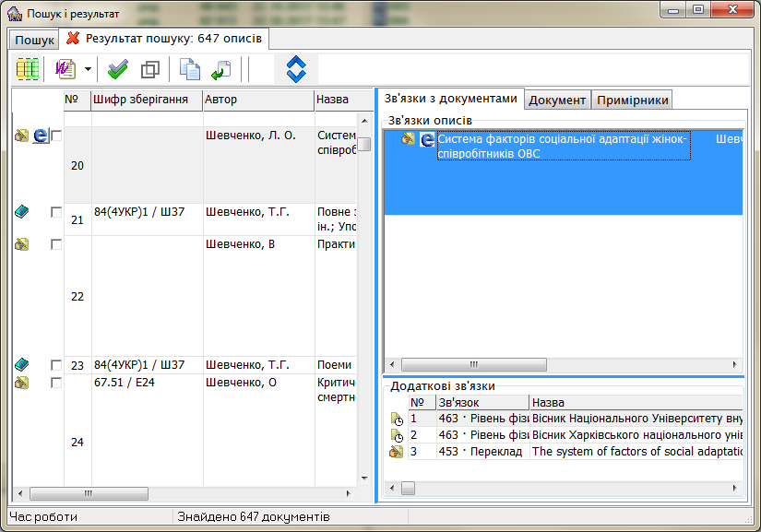Close the search results tab with red X
The height and width of the screenshot is (532, 761).
(x=73, y=39)
